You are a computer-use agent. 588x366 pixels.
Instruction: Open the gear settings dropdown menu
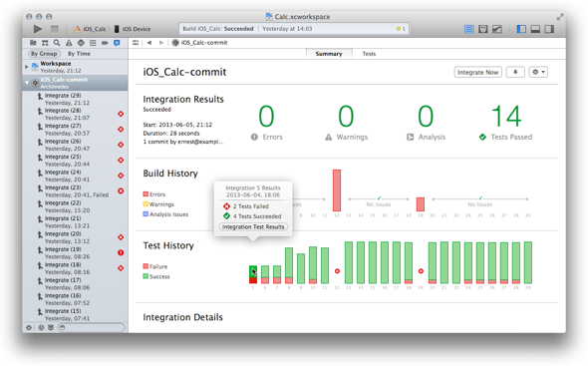[x=538, y=72]
